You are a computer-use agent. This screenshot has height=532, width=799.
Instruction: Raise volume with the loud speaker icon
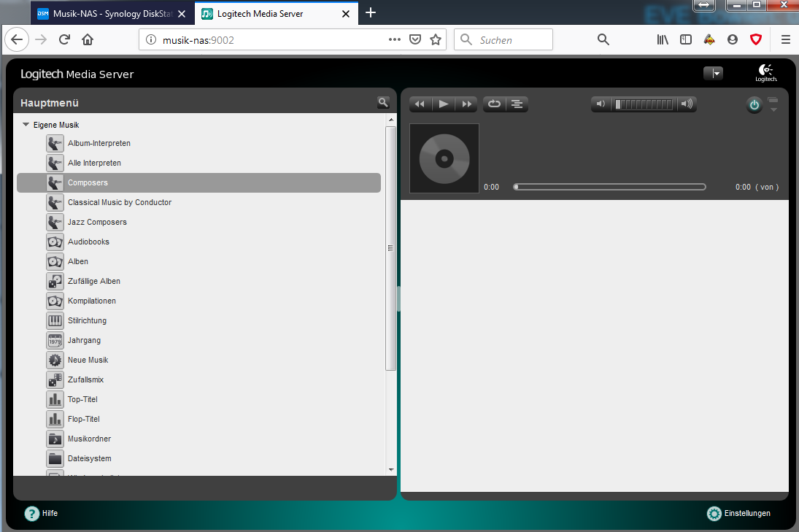coord(687,104)
